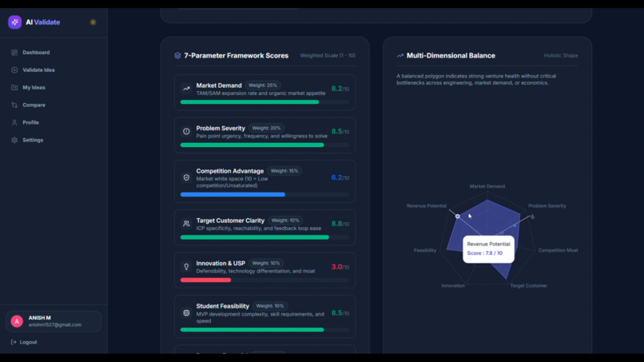Click the Innovation & USP red progress bar
Viewport: 644px width, 362px height.
[206, 280]
